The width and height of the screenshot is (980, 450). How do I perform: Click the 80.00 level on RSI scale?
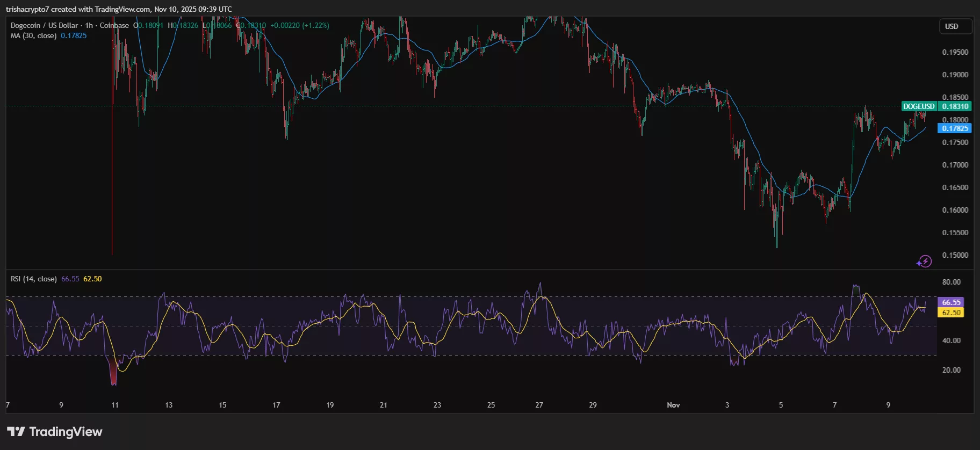click(951, 282)
